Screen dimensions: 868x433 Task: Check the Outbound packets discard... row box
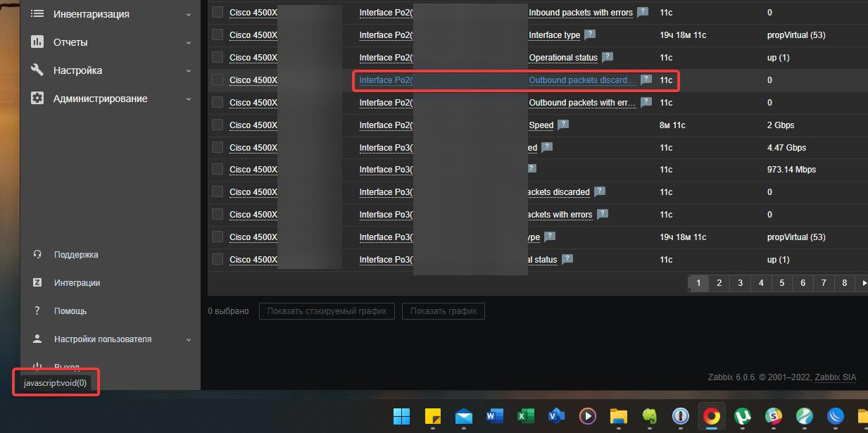[218, 80]
